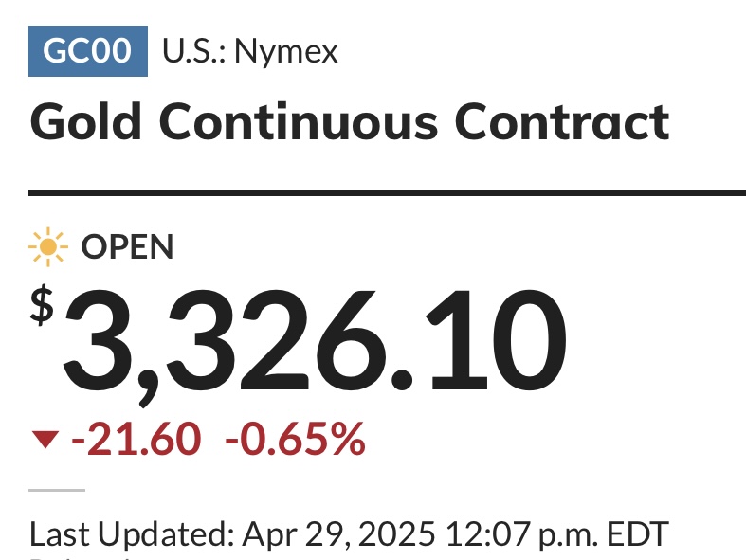Select the blue GC00 ticker badge
This screenshot has width=746, height=560.
[x=88, y=51]
